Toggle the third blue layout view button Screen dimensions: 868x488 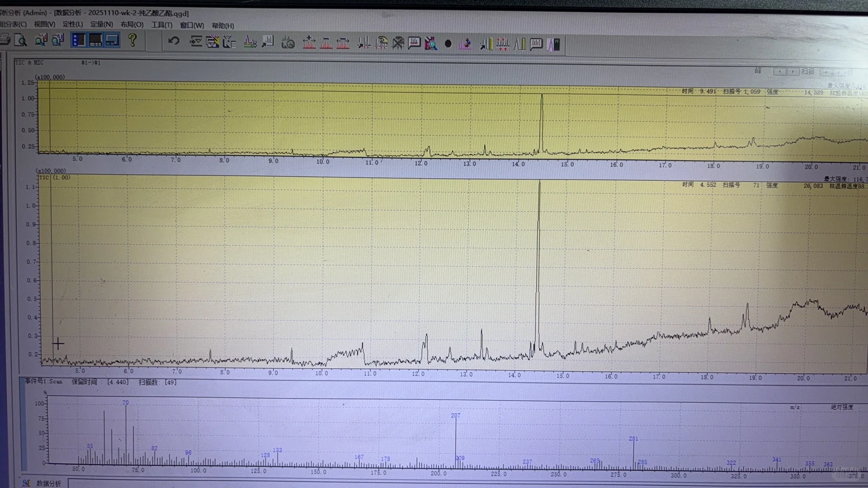[x=112, y=40]
